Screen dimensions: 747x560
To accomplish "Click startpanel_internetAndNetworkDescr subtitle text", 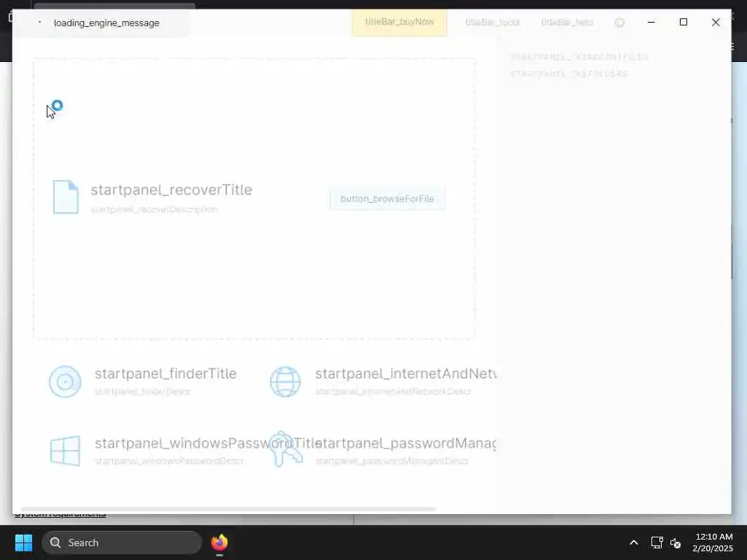I will pos(393,392).
